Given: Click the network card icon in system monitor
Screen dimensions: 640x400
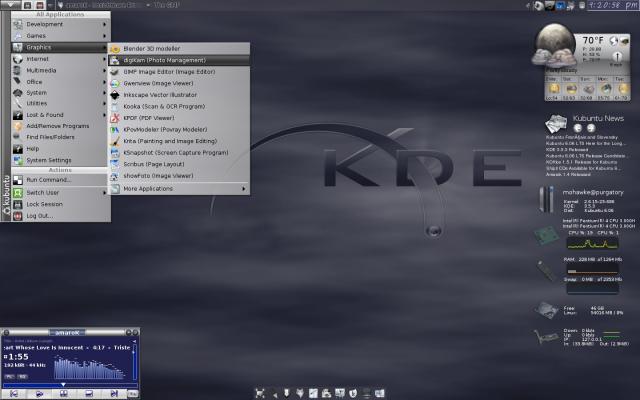Looking at the screenshot, I should pyautogui.click(x=546, y=337).
